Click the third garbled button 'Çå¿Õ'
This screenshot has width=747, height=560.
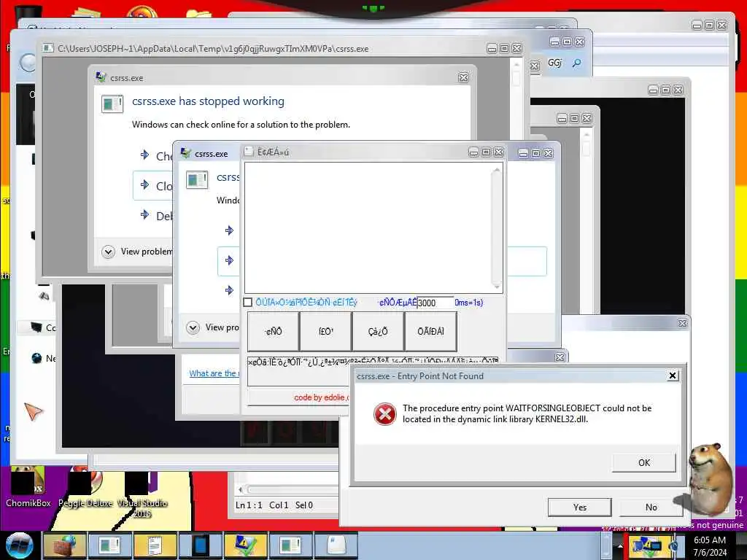pyautogui.click(x=379, y=332)
